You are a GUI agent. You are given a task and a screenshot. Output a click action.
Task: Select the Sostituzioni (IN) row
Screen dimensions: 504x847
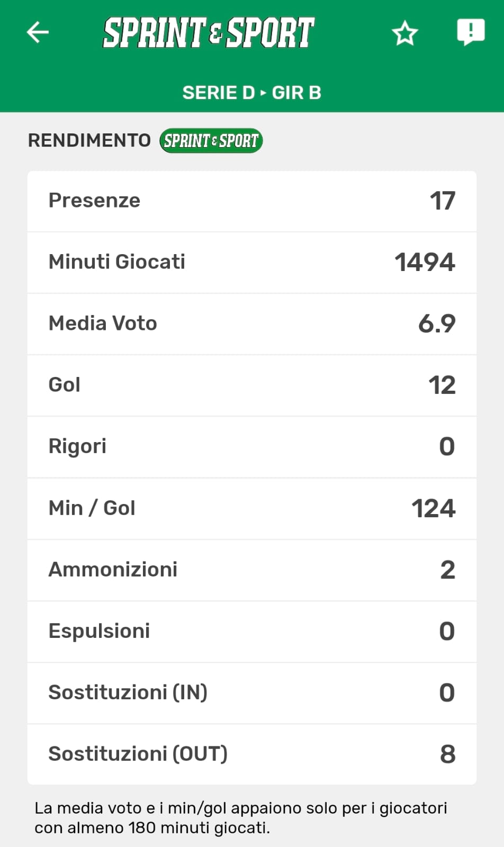pos(252,692)
